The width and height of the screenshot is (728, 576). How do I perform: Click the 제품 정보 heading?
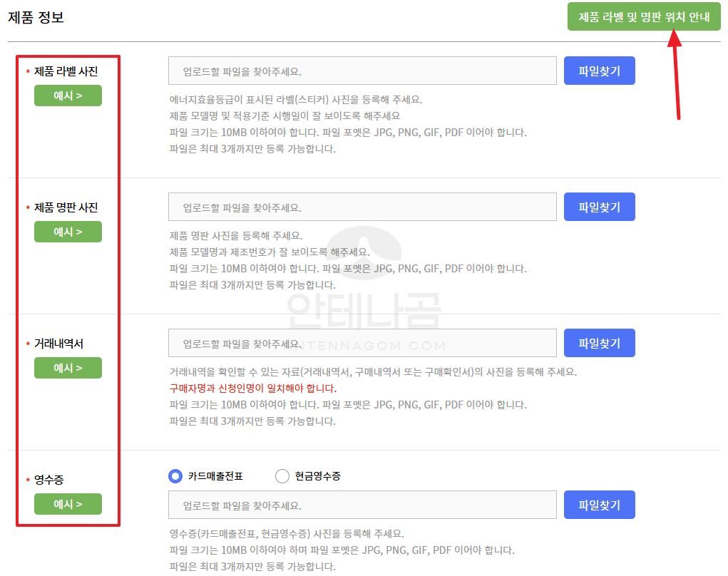(36, 17)
